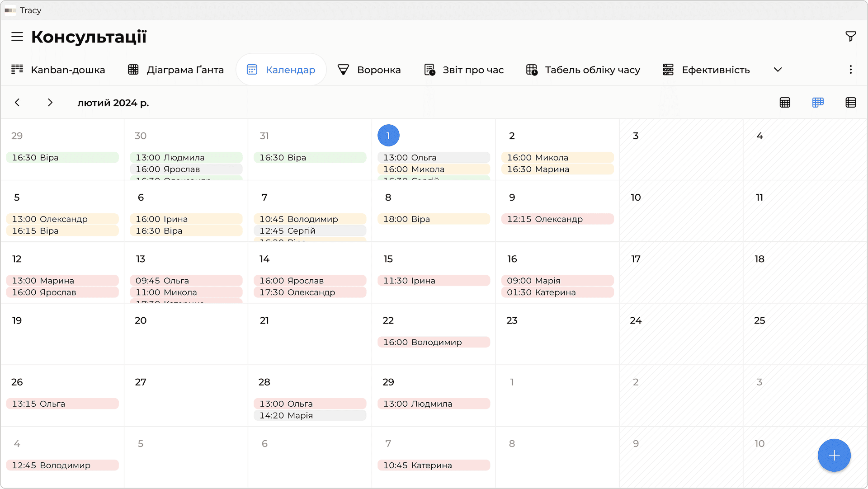Open 01:30 Катерина event on February 16
The height and width of the screenshot is (489, 868).
point(557,292)
